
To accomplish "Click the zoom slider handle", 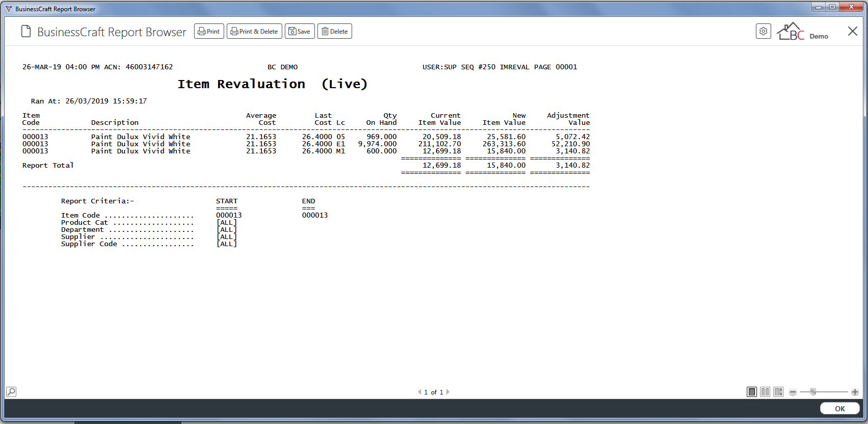I will pos(813,392).
